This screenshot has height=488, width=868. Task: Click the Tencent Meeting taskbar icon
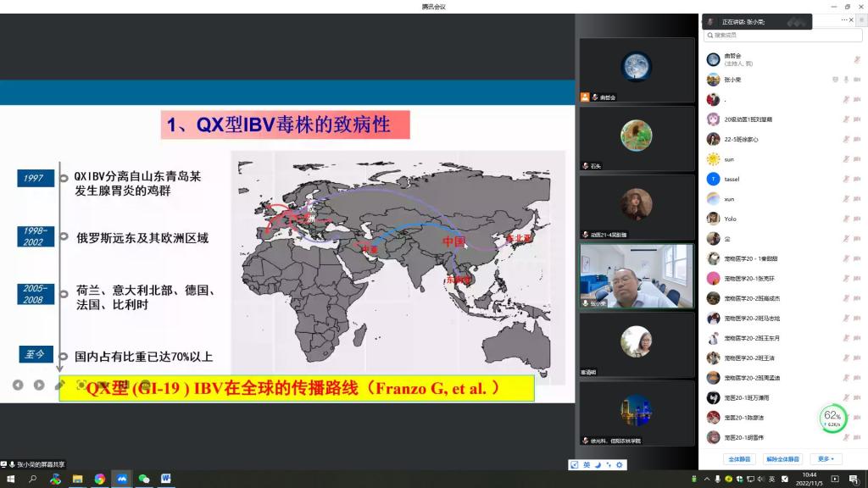point(121,479)
